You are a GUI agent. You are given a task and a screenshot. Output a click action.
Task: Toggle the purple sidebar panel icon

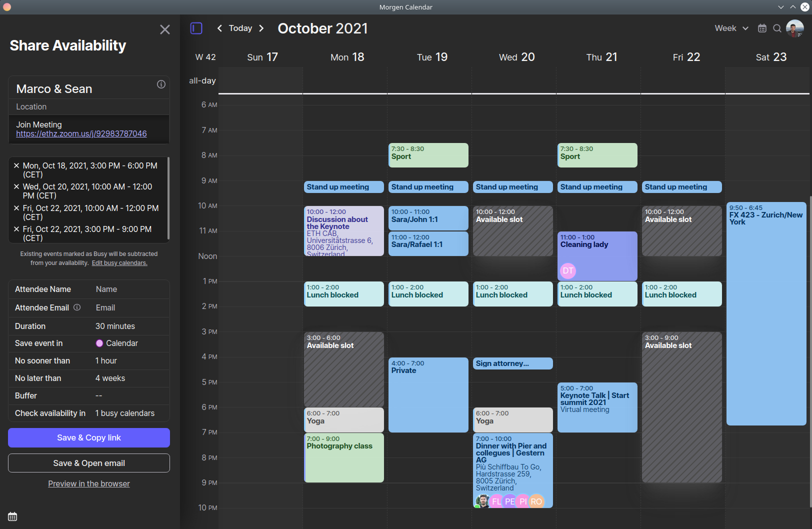[196, 28]
